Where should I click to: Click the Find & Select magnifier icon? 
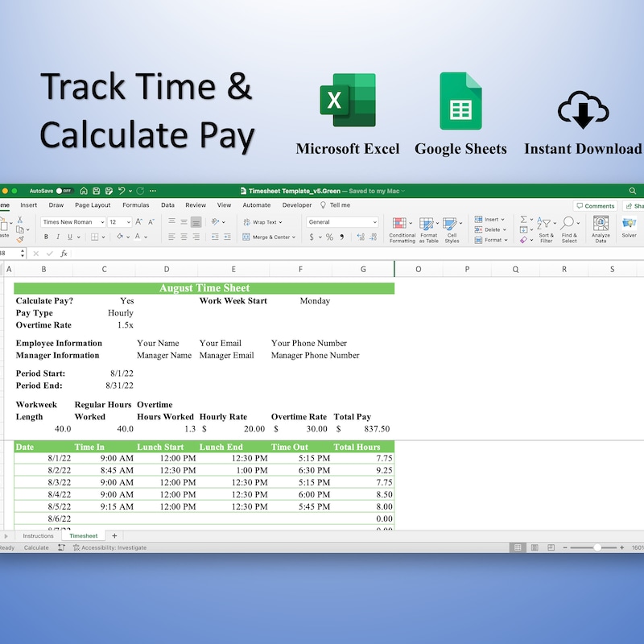(x=568, y=223)
